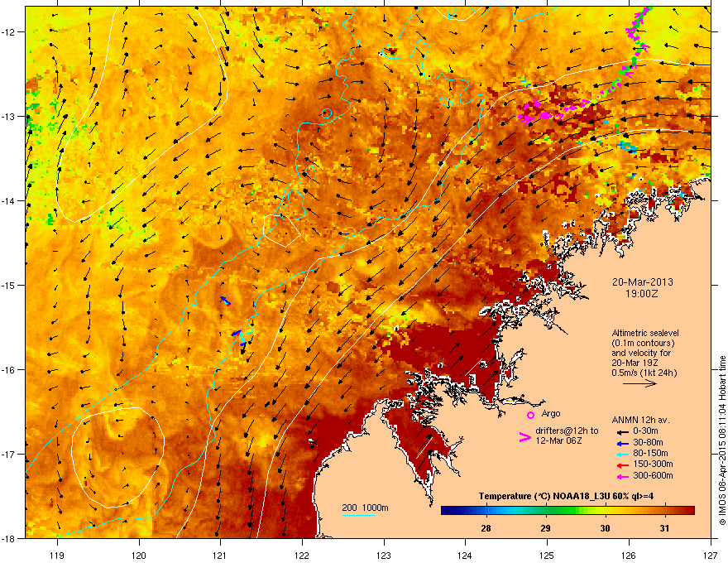Click inside white eddy contour near 119.7E, 17S

point(117,458)
